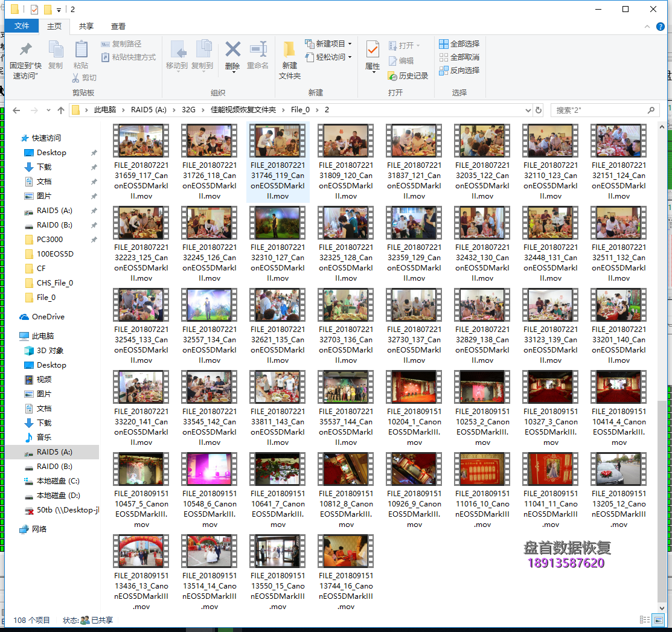672x632 pixels.
Task: Select video 32310_127 stage performance thumbnail
Action: pyautogui.click(x=277, y=223)
